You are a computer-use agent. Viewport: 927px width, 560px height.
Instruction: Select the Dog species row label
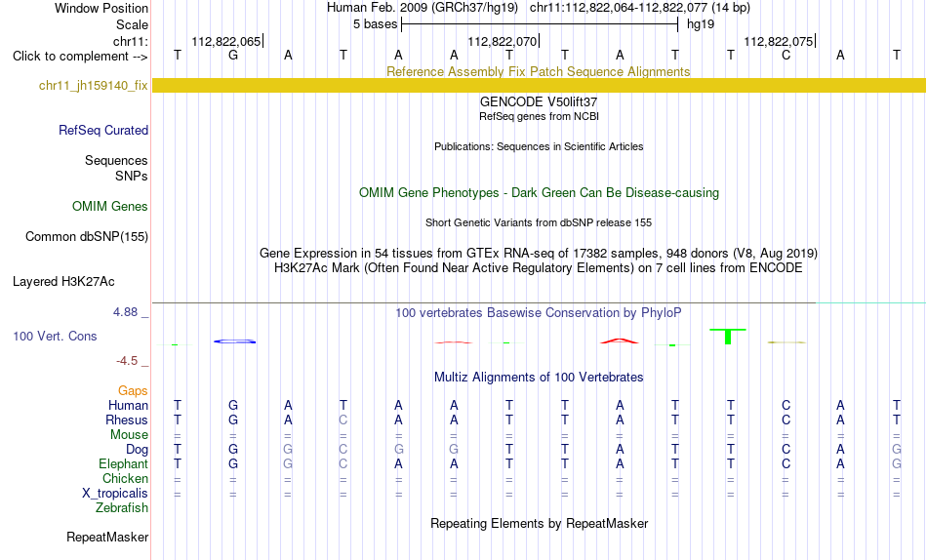(137, 450)
